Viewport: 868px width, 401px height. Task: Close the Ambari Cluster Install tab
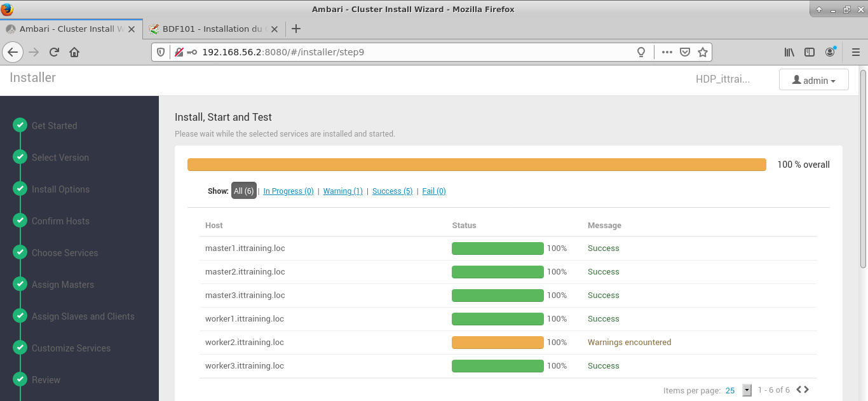pyautogui.click(x=132, y=29)
